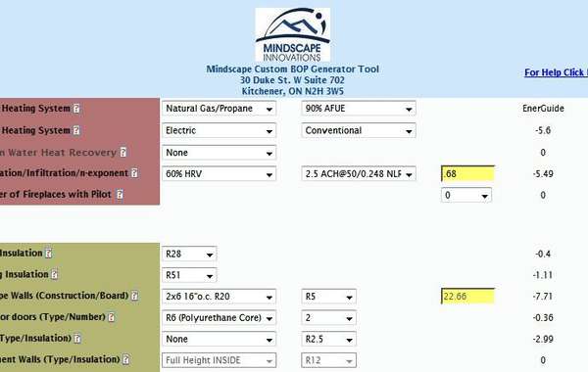This screenshot has width=588, height=372.
Task: Open the 90% AFUE efficiency dropdown
Action: [x=359, y=109]
